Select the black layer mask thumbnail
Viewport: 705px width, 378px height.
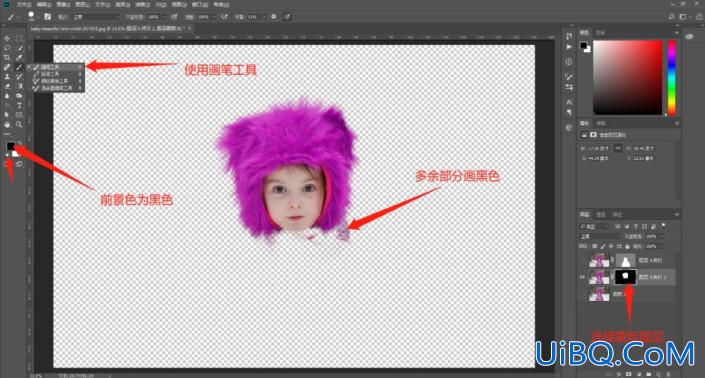pyautogui.click(x=626, y=277)
